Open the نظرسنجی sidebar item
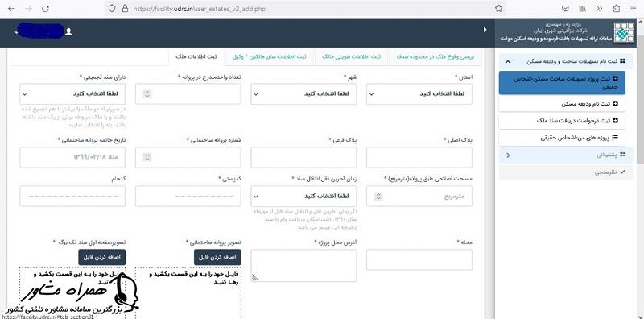The width and height of the screenshot is (644, 319). coord(565,172)
